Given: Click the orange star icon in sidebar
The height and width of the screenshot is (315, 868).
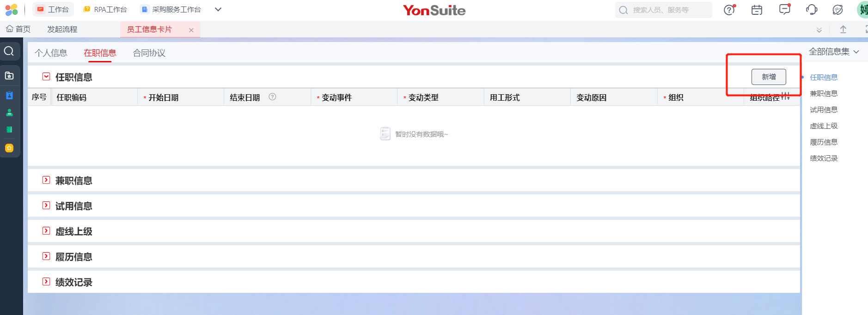Looking at the screenshot, I should click(x=9, y=148).
